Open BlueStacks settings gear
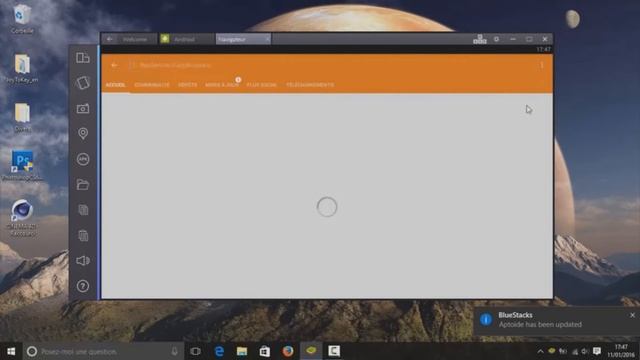 [496, 39]
